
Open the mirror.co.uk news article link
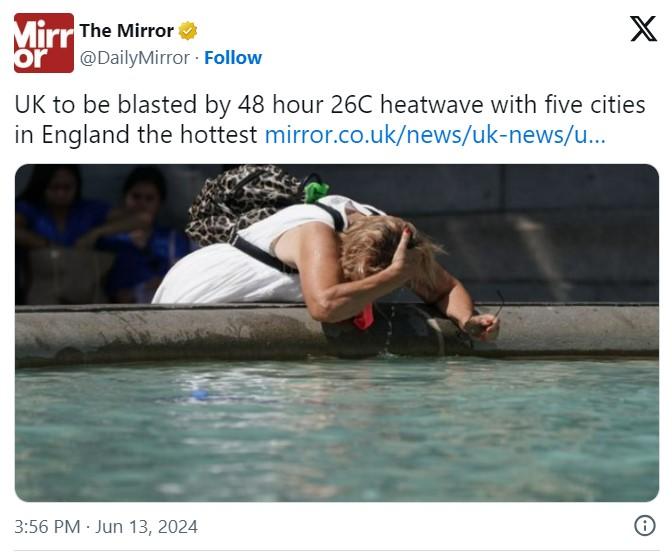coord(435,135)
